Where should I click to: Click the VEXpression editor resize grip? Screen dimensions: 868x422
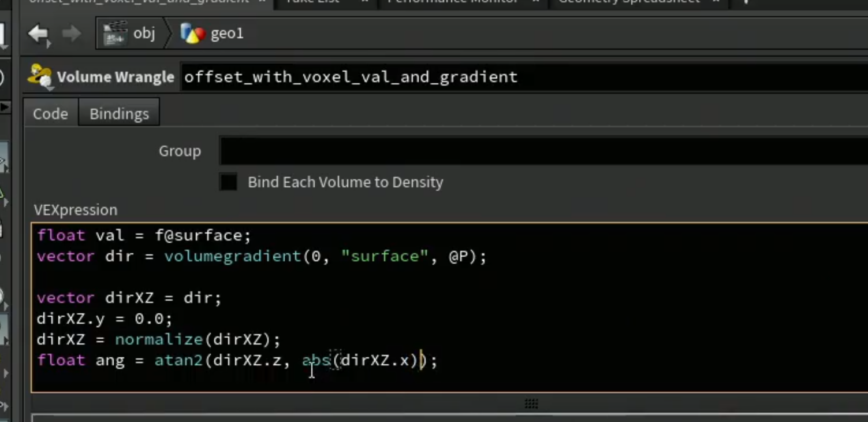click(531, 404)
